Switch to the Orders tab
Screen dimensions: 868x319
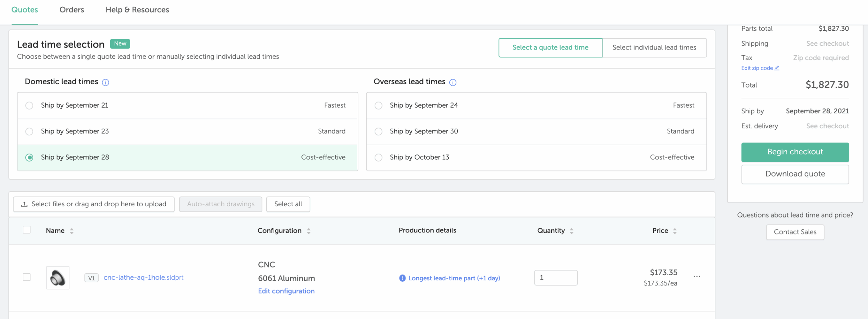tap(72, 10)
